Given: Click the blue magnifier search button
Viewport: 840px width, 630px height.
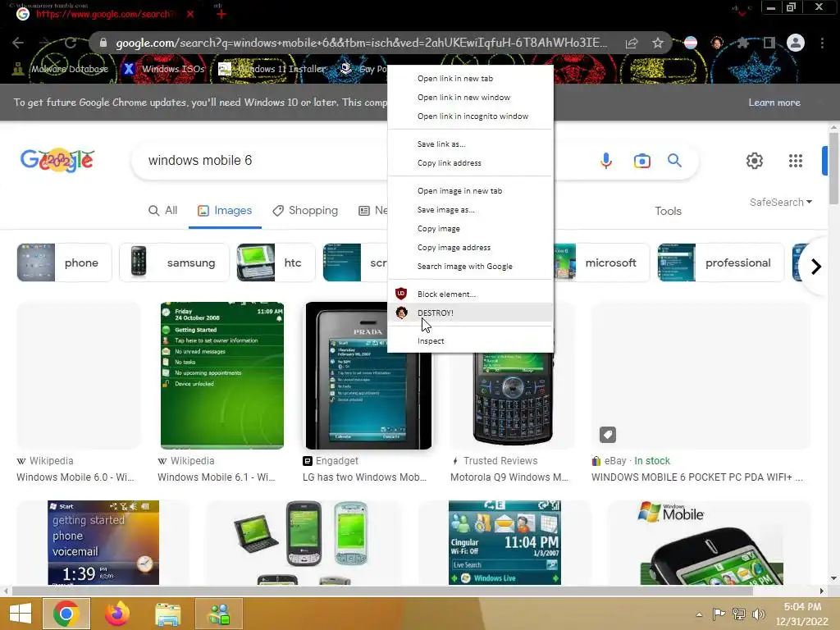Looking at the screenshot, I should [674, 160].
